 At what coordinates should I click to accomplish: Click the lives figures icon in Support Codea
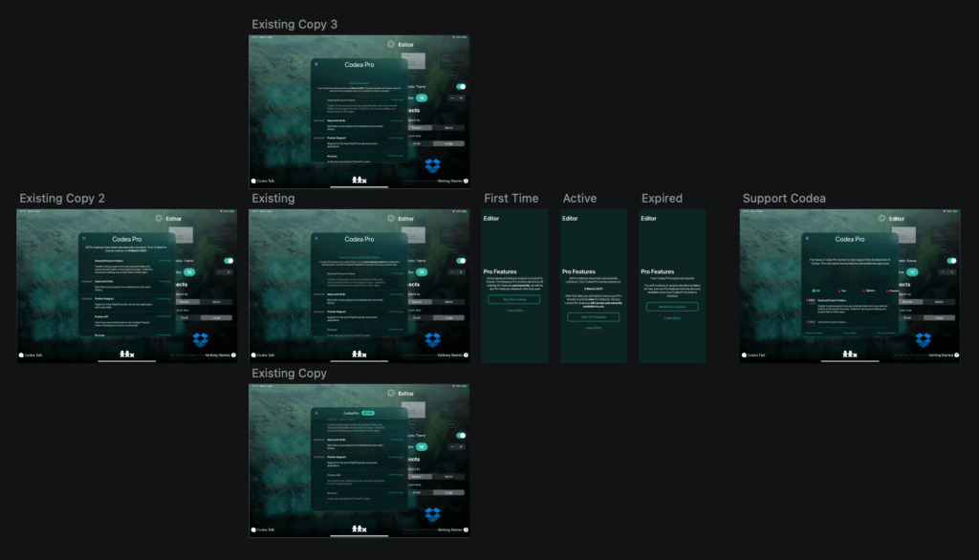pos(850,354)
